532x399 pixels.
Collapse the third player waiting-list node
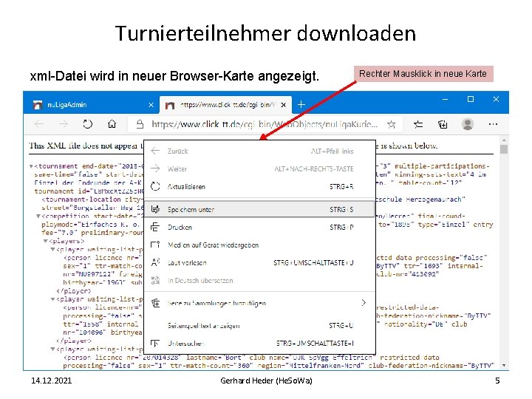53,349
